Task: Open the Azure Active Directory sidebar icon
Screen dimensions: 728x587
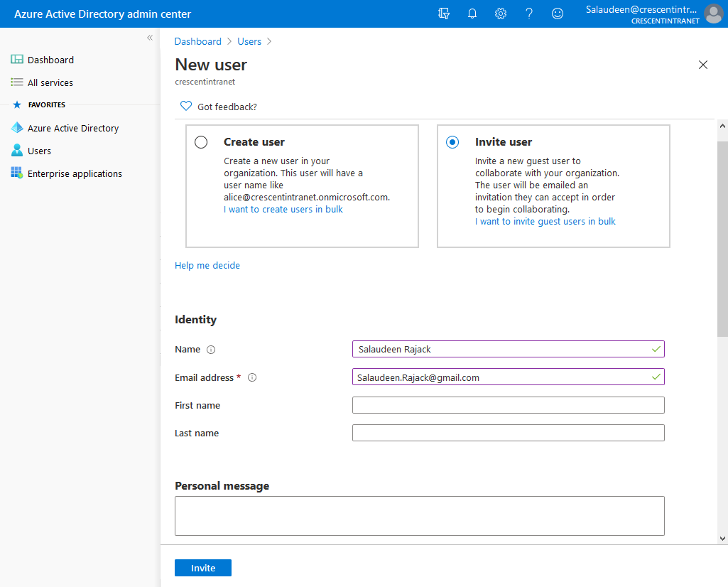Action: (x=17, y=128)
